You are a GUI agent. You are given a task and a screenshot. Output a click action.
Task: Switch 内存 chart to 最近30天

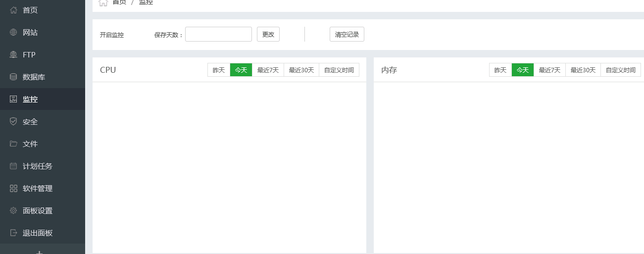pyautogui.click(x=583, y=70)
